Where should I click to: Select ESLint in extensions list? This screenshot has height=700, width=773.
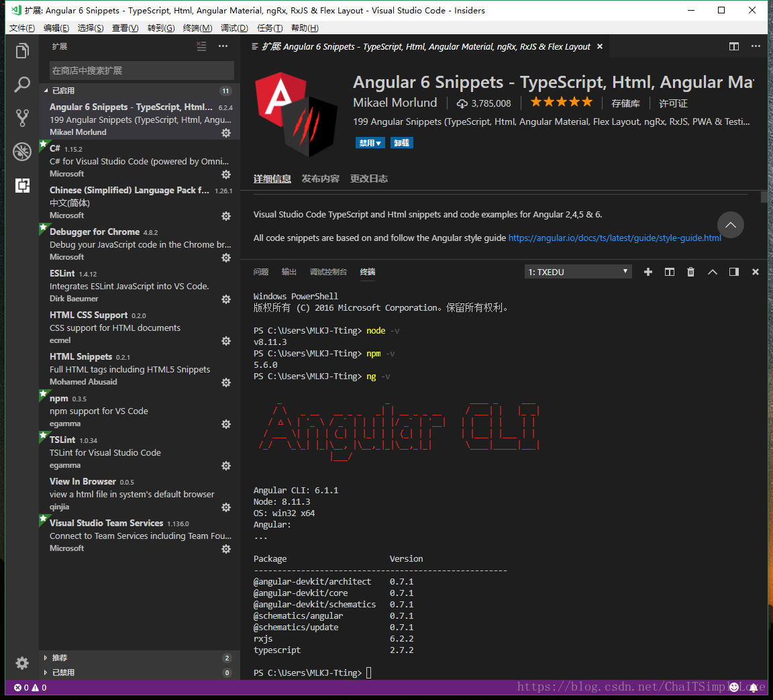[x=140, y=285]
